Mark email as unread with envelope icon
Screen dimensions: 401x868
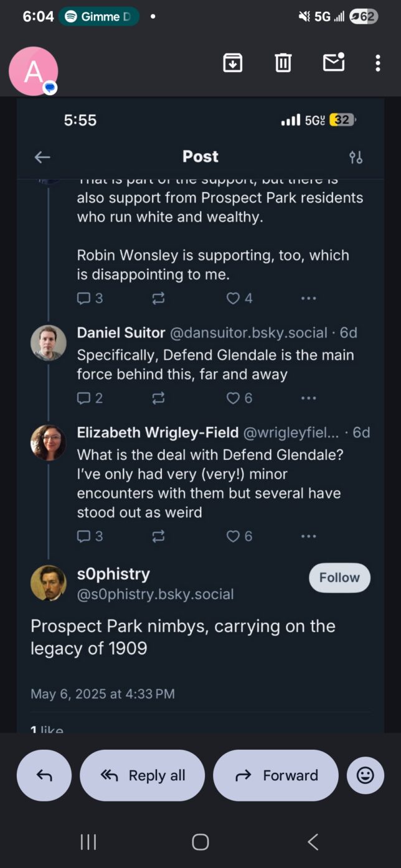(x=334, y=63)
